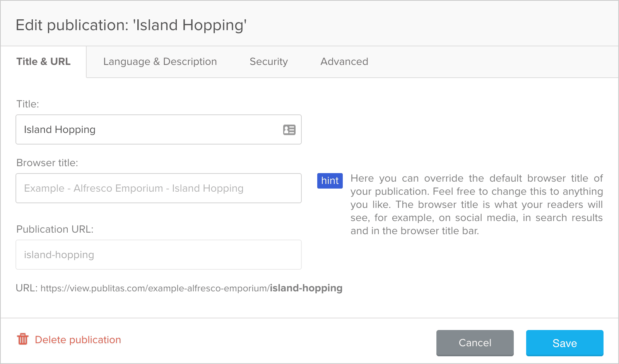Select the Advanced tab
Image resolution: width=619 pixels, height=364 pixels.
pyautogui.click(x=344, y=61)
